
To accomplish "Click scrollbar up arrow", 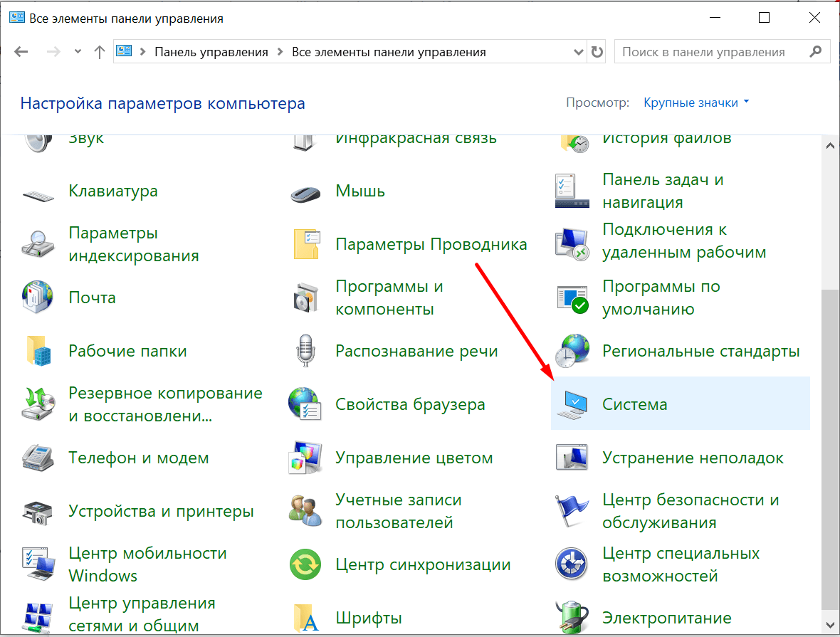I will pyautogui.click(x=830, y=146).
